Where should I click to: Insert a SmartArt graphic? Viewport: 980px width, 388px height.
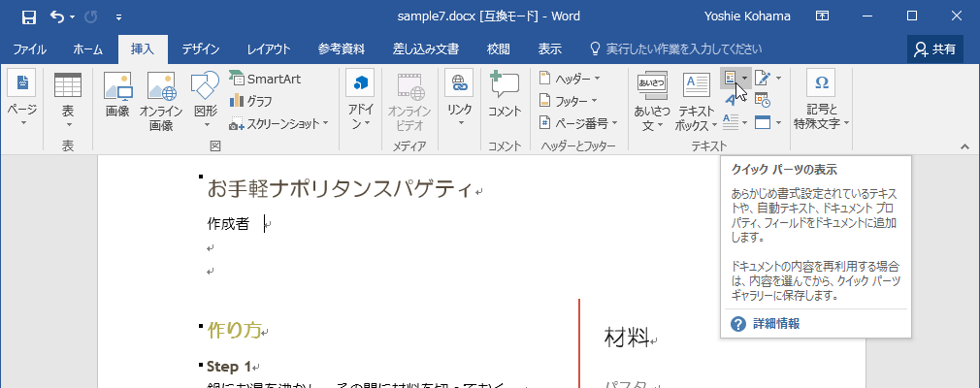coord(265,79)
